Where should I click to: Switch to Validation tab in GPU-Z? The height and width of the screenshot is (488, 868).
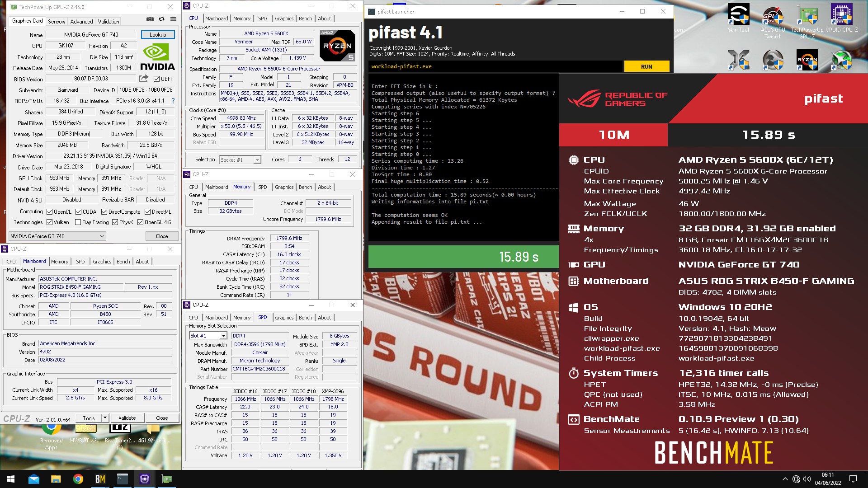point(108,21)
